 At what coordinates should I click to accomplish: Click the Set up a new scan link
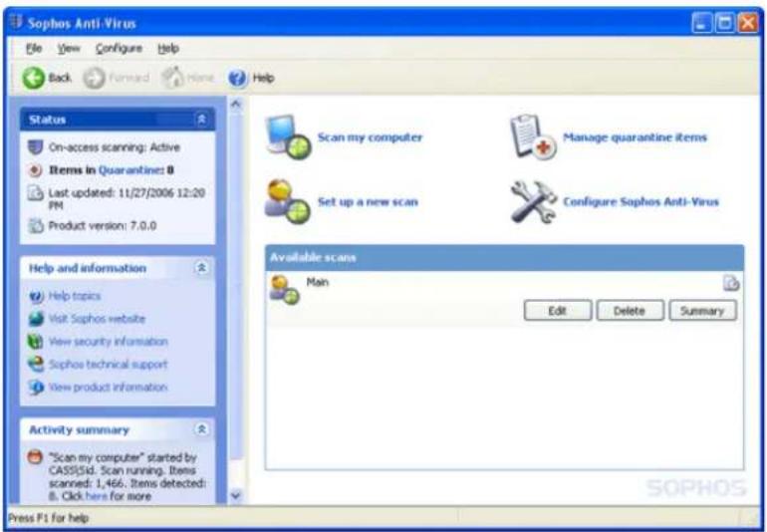pos(368,201)
